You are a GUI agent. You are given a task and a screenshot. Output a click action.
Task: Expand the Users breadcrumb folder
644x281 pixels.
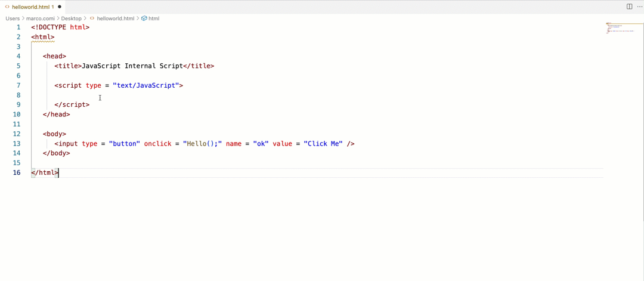(13, 18)
